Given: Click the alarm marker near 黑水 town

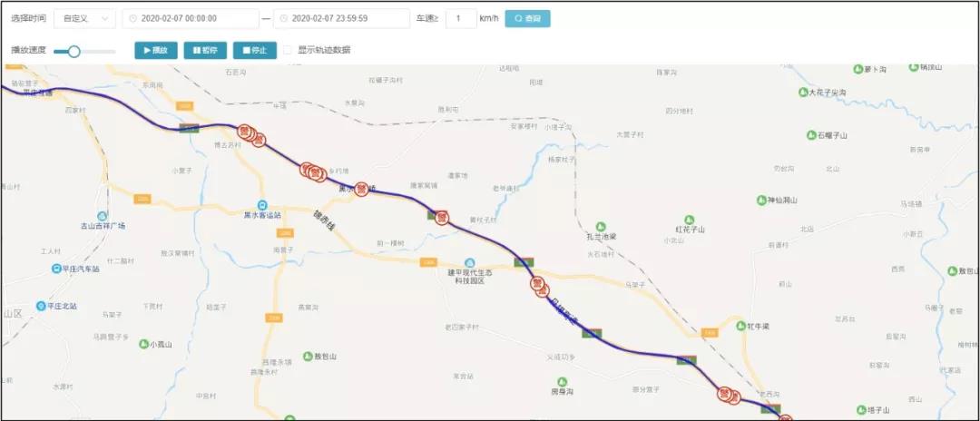Looking at the screenshot, I should coord(361,190).
